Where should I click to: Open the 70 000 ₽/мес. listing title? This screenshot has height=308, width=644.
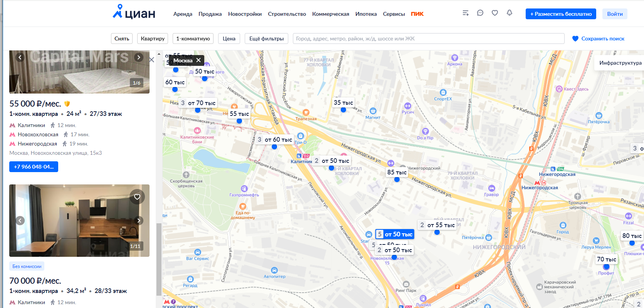click(x=35, y=281)
